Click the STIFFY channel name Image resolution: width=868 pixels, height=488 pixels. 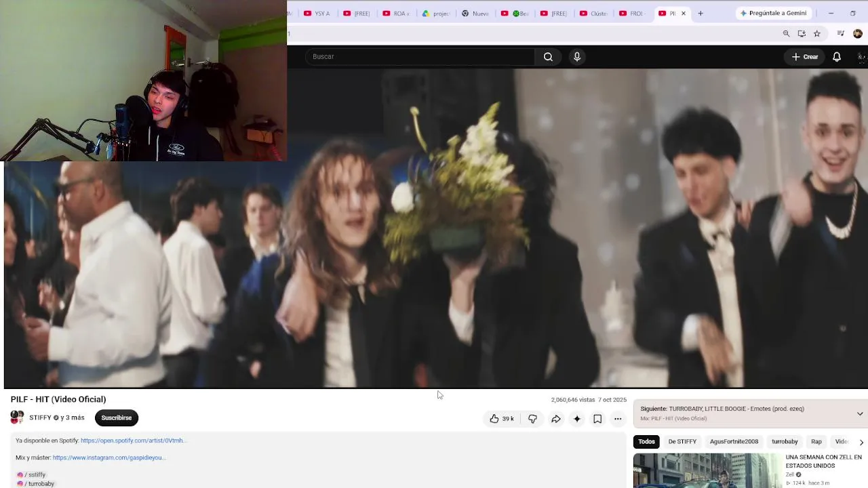coord(40,418)
